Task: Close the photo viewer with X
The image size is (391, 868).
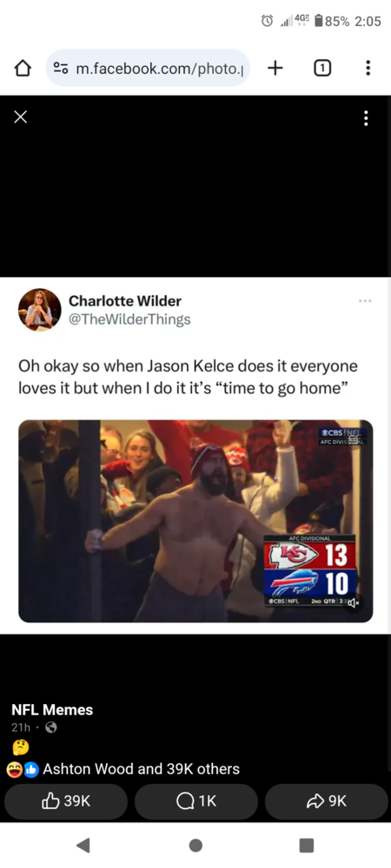Action: point(21,117)
